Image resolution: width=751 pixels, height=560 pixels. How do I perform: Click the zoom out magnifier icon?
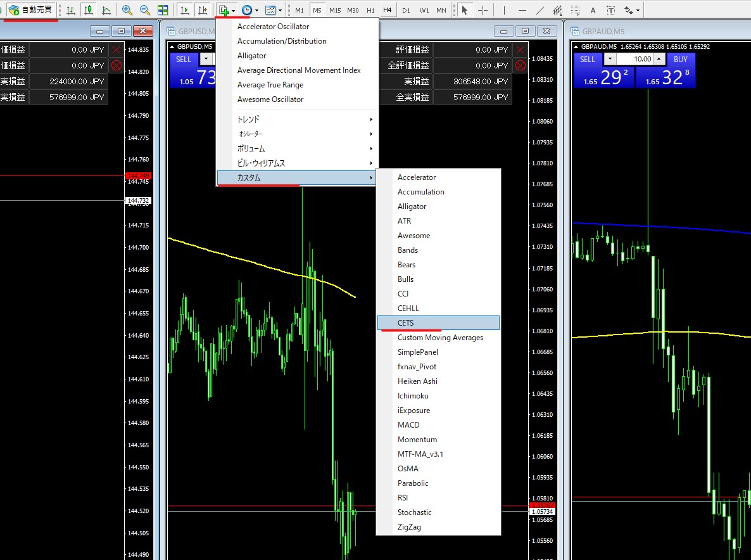point(144,10)
